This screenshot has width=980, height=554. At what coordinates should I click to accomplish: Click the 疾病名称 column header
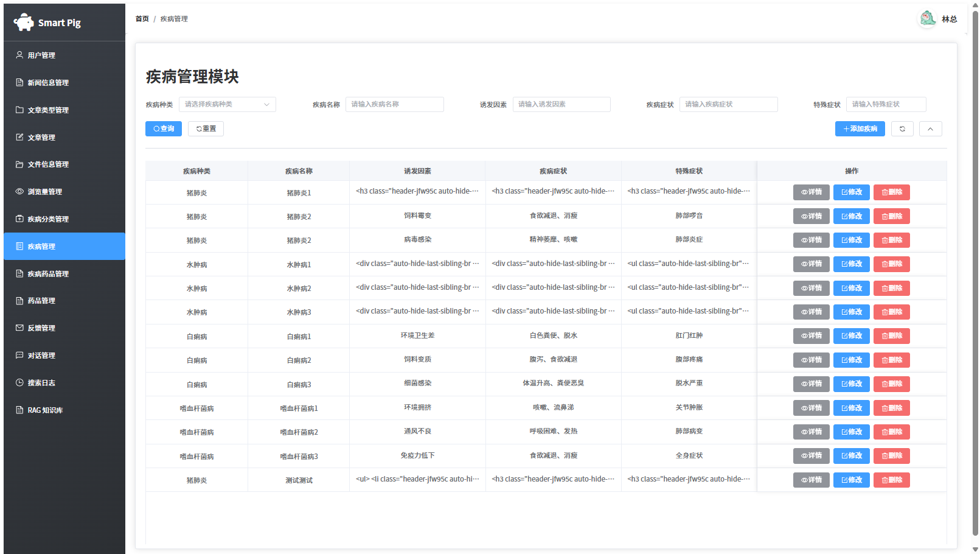pos(299,171)
